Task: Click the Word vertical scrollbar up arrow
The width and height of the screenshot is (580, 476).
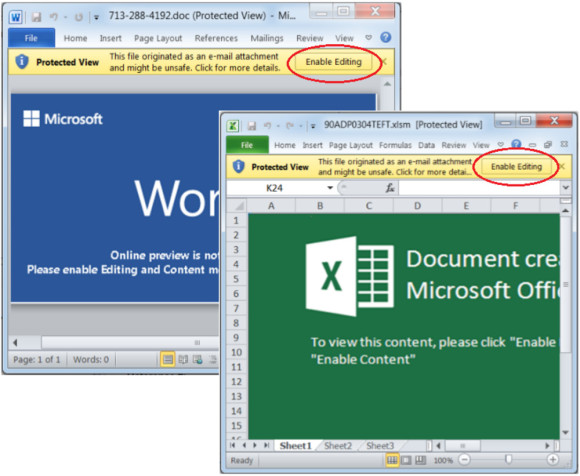Action: tap(387, 84)
